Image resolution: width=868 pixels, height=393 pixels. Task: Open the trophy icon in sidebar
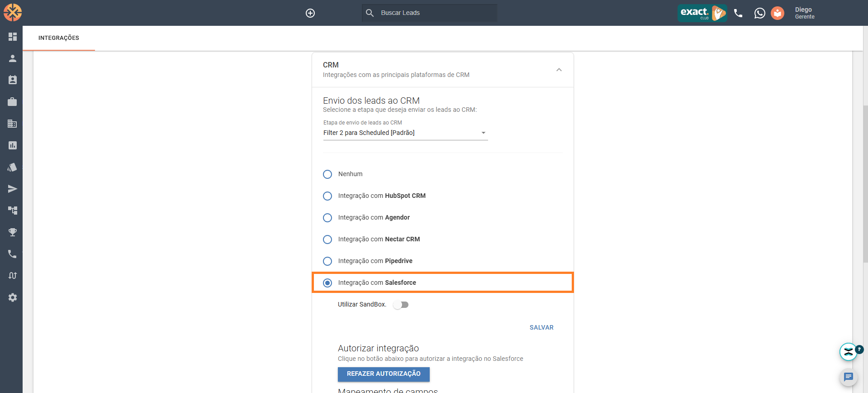(13, 232)
